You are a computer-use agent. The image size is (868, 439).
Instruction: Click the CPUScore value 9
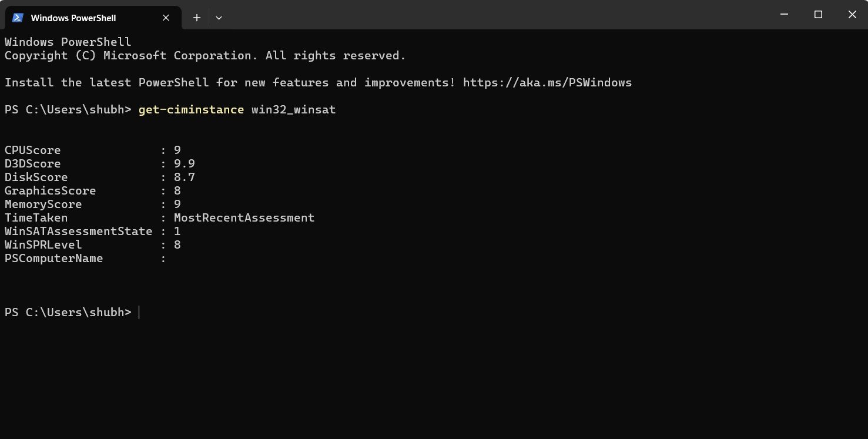(177, 150)
